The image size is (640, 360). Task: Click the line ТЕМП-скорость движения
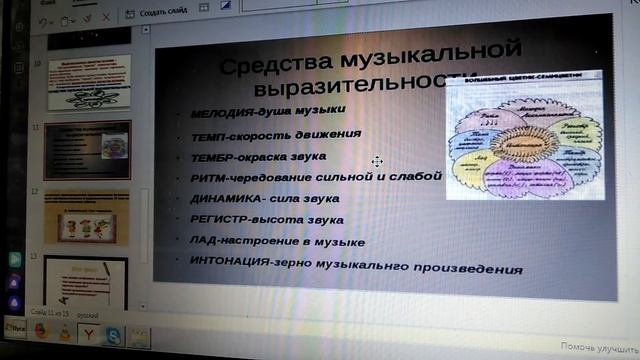(x=276, y=136)
